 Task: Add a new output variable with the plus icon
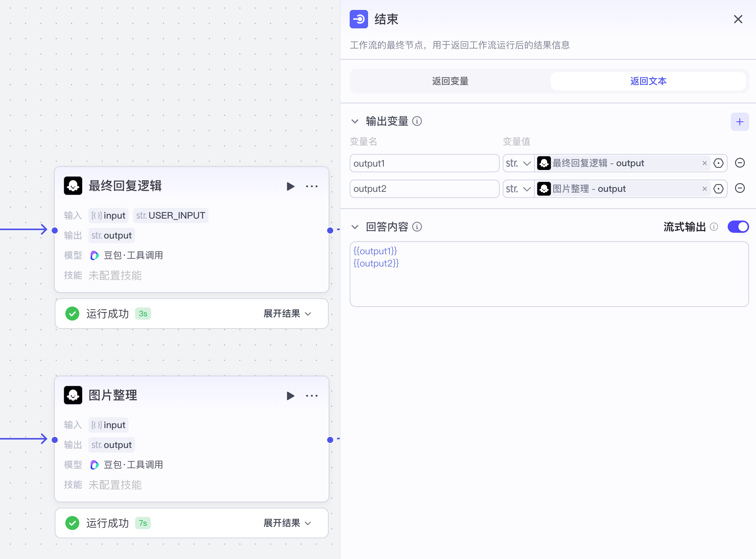(x=740, y=122)
